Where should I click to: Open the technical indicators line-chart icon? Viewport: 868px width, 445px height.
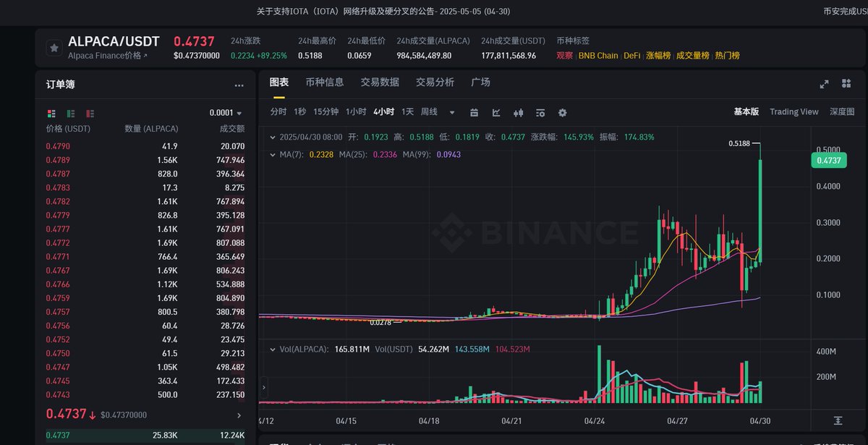point(496,112)
